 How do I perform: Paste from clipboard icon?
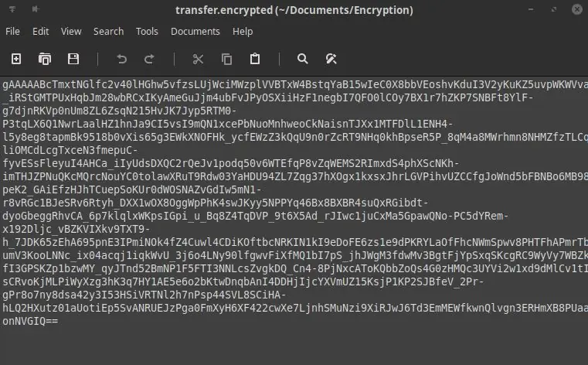(x=255, y=59)
